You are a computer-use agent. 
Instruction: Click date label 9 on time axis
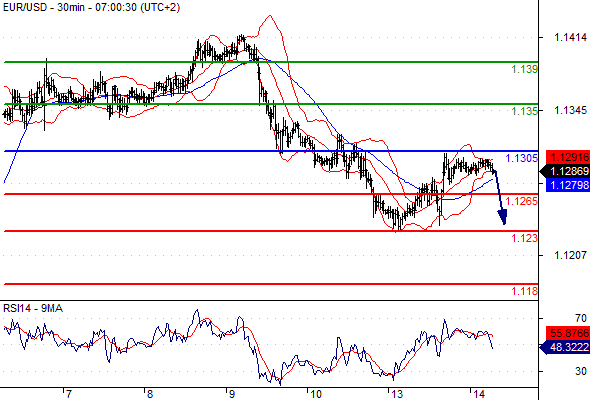(231, 394)
